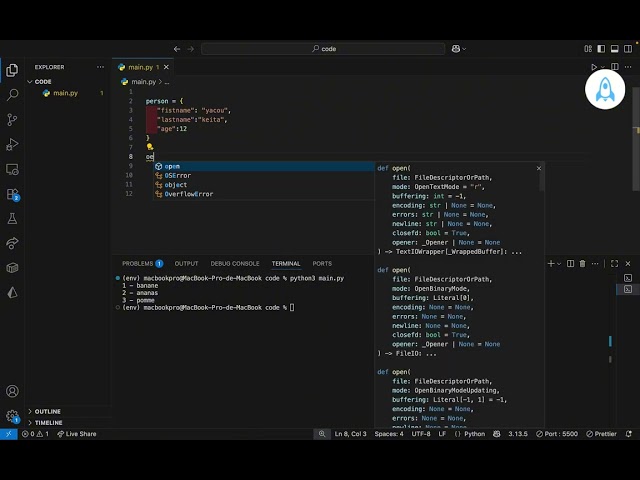
Task: Change language mode 'Python' in status bar
Action: [474, 434]
